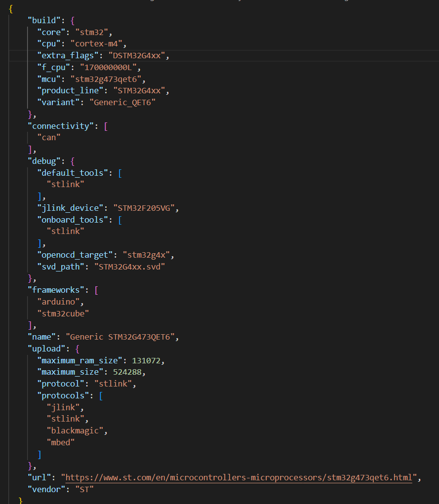Click the "debug" key

(44, 161)
